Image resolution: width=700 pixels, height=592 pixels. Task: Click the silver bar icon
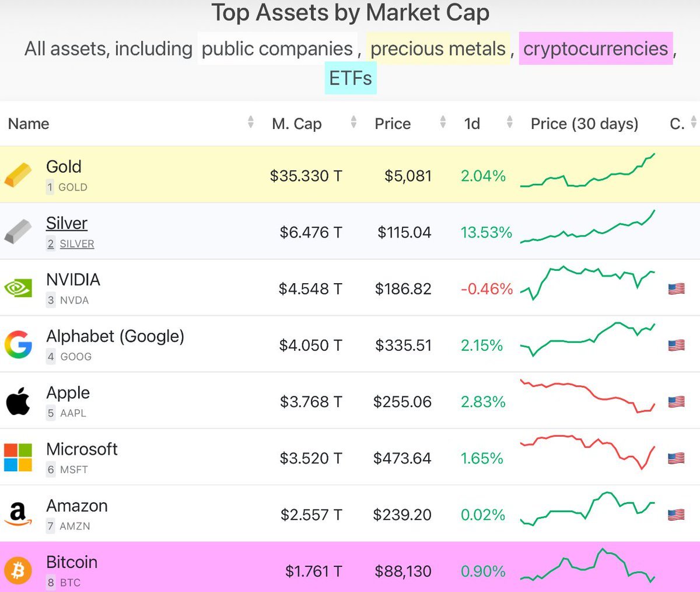[x=17, y=231]
